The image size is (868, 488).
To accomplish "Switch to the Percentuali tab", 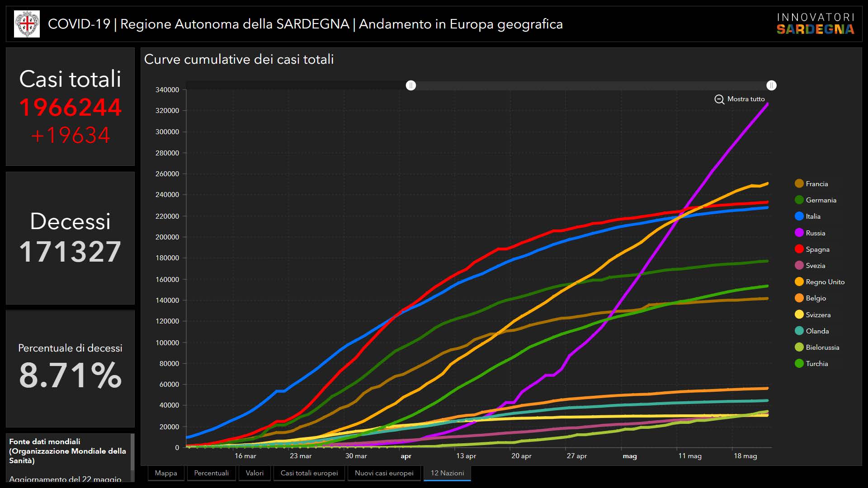I will click(x=211, y=473).
